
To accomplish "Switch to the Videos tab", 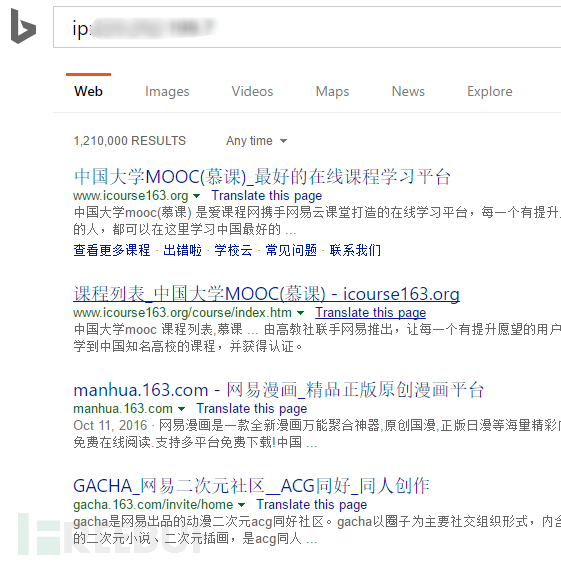I will click(x=252, y=91).
